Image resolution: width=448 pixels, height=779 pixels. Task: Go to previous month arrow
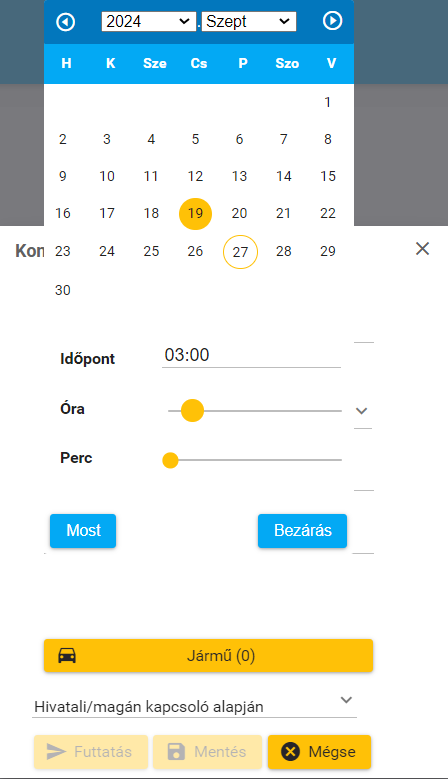(66, 22)
